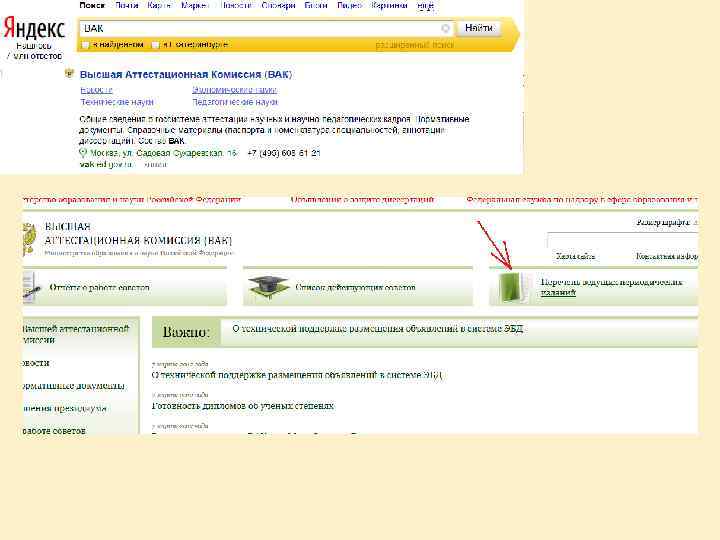Open the "работе советов" item in the left sidebar
The height and width of the screenshot is (540, 720).
[54, 431]
